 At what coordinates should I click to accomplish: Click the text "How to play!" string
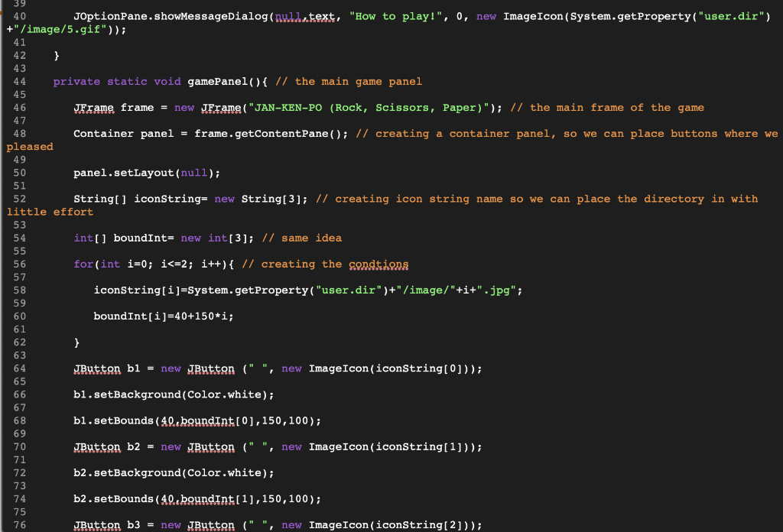pyautogui.click(x=395, y=17)
